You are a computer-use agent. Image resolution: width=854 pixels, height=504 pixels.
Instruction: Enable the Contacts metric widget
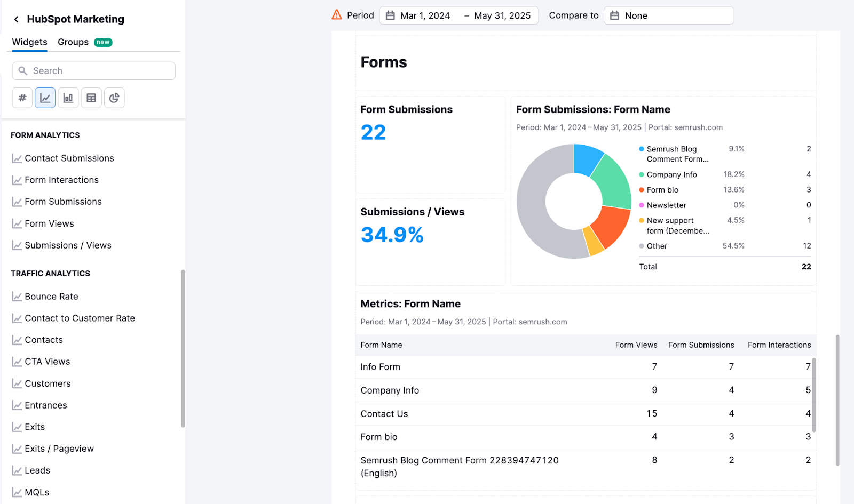(44, 340)
